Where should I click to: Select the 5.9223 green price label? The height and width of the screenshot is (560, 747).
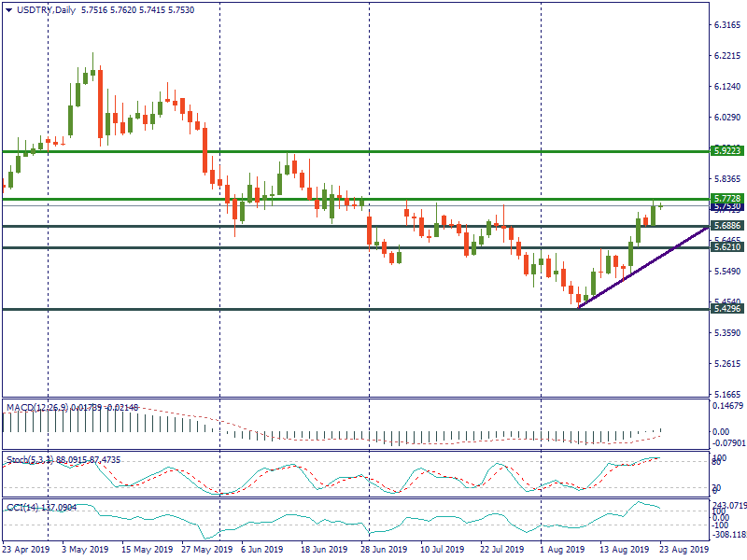[727, 150]
